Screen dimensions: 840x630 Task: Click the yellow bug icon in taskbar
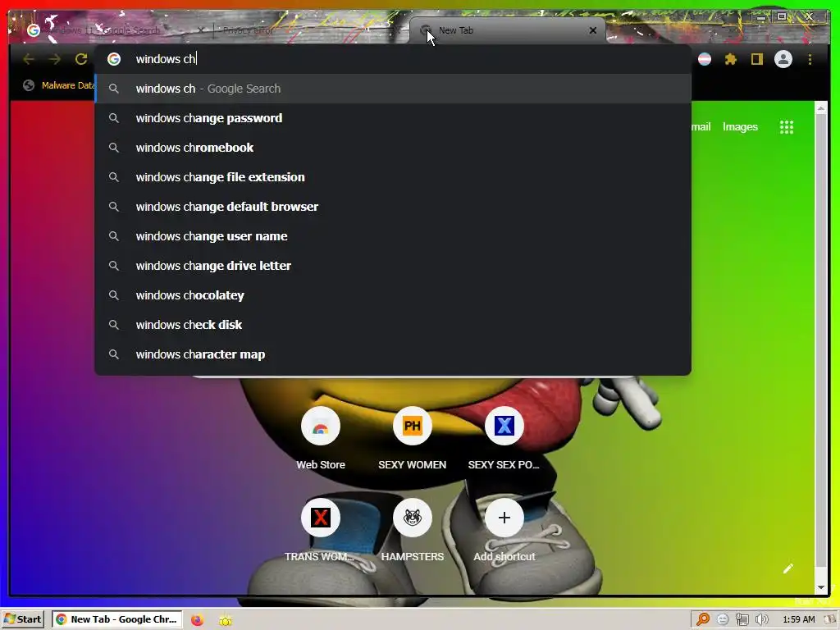pyautogui.click(x=226, y=620)
